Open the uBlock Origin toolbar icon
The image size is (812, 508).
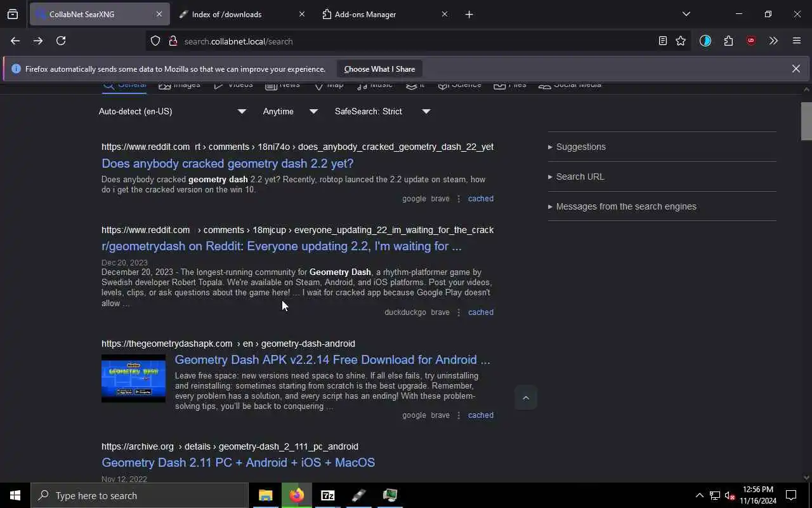pos(751,41)
